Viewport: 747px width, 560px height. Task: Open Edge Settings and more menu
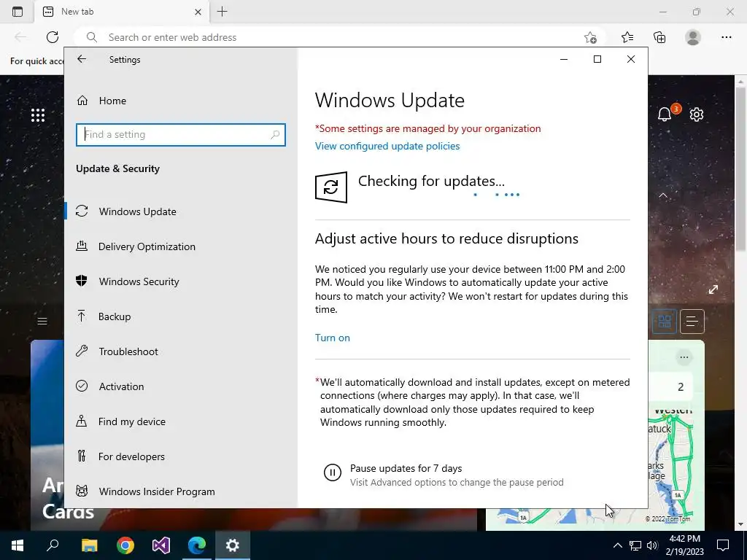(726, 37)
